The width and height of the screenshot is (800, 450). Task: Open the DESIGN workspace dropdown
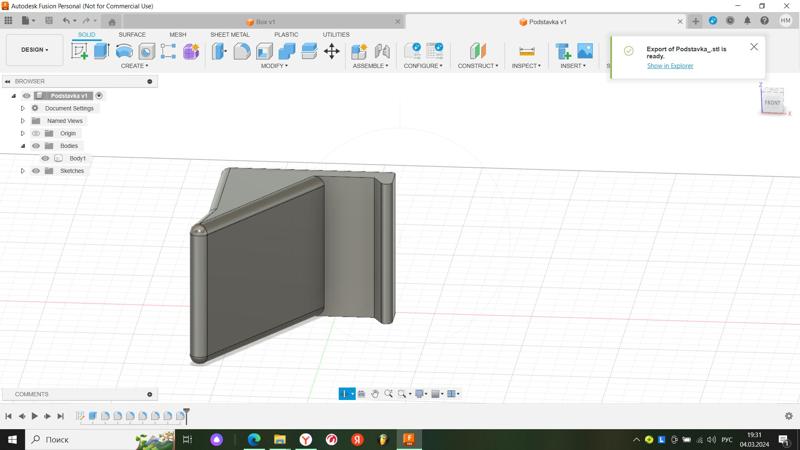coord(34,50)
